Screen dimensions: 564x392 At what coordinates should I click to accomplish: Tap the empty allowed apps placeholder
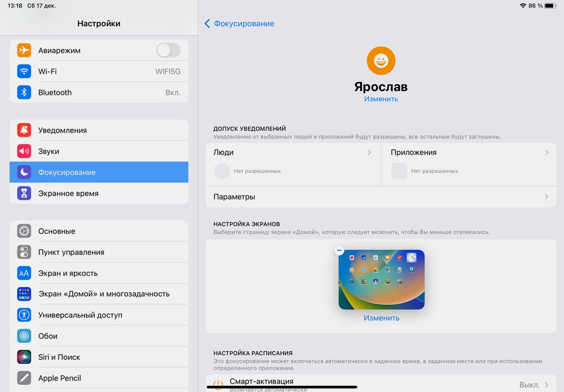point(399,171)
